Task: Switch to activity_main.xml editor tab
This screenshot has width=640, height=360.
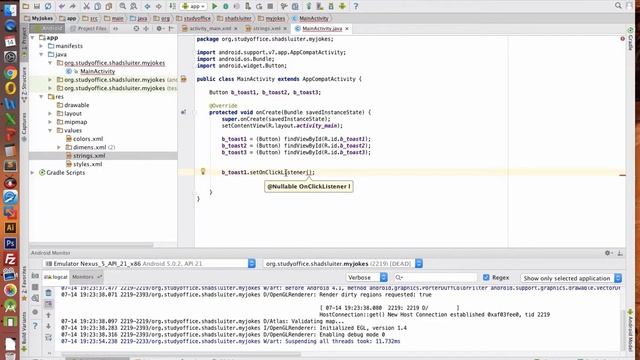Action: (x=209, y=29)
